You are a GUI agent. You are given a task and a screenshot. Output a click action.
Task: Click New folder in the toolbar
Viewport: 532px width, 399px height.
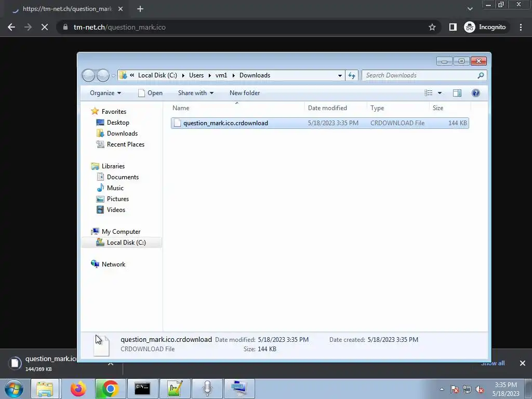click(245, 93)
